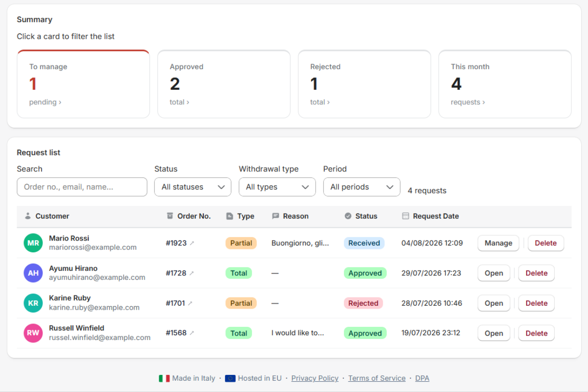Click the reason text 'I would like to...'

[x=298, y=333]
